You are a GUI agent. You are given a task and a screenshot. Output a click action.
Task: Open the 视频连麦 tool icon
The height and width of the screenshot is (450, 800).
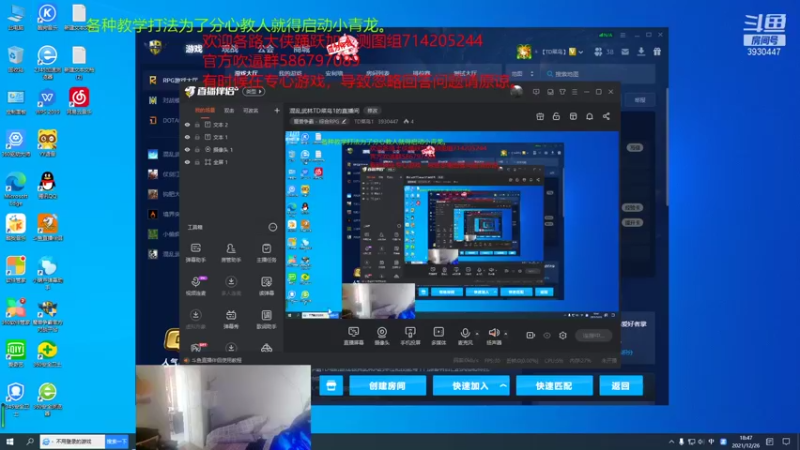click(x=196, y=286)
